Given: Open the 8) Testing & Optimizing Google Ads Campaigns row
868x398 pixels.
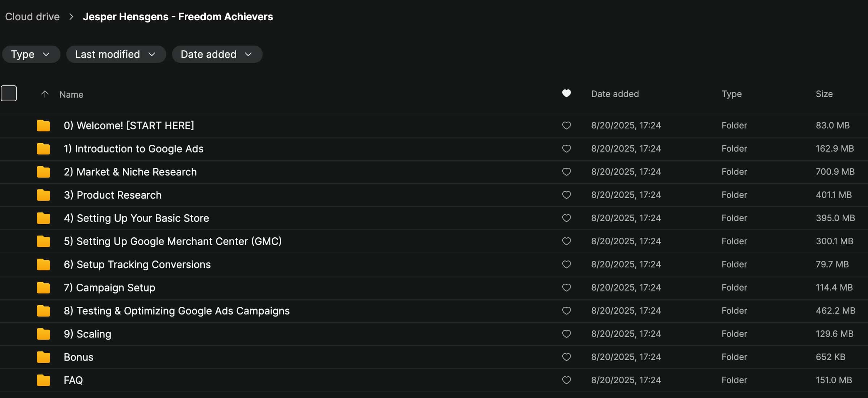Looking at the screenshot, I should tap(176, 311).
